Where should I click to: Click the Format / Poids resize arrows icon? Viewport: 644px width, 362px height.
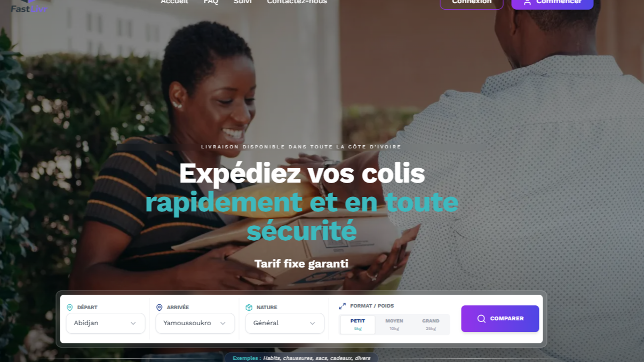pyautogui.click(x=342, y=306)
